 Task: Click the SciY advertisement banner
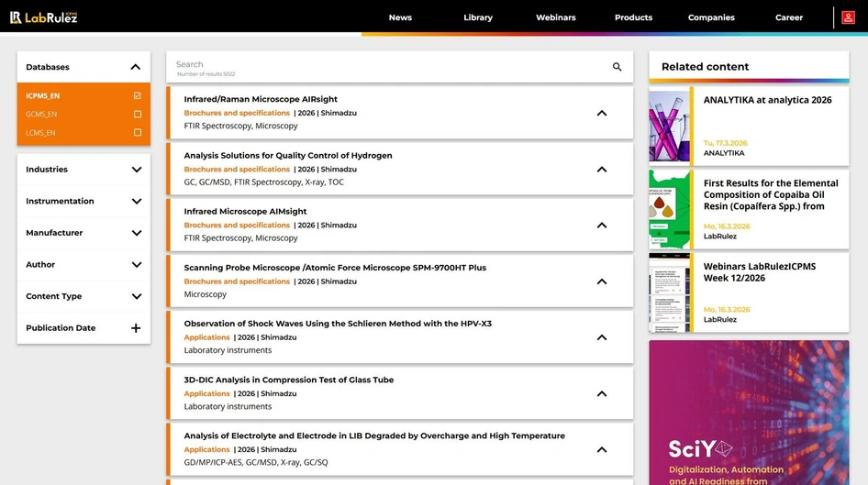749,413
